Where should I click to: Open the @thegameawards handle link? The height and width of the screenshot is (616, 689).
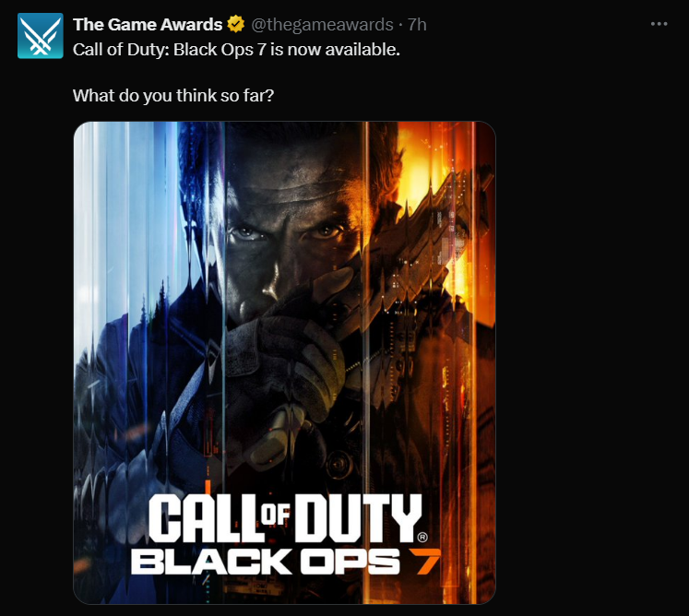point(322,25)
